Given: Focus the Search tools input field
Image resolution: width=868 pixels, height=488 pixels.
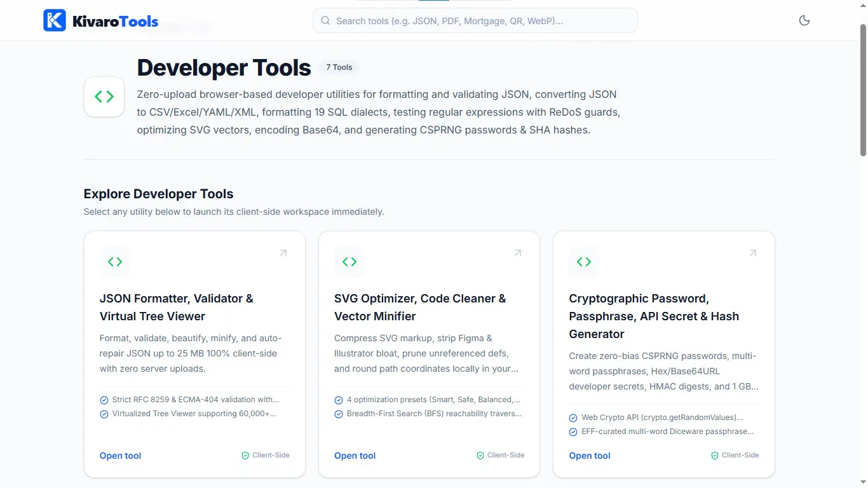Looking at the screenshot, I should click(x=475, y=20).
